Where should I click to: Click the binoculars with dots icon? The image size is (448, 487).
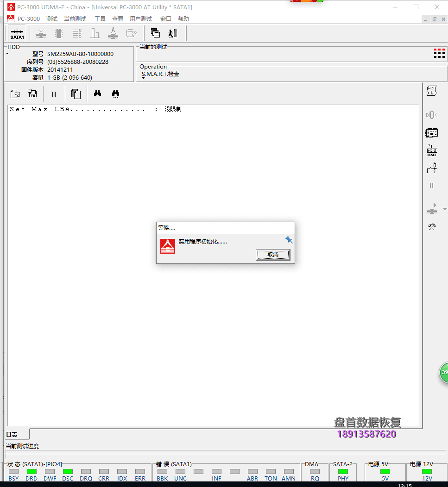(116, 94)
